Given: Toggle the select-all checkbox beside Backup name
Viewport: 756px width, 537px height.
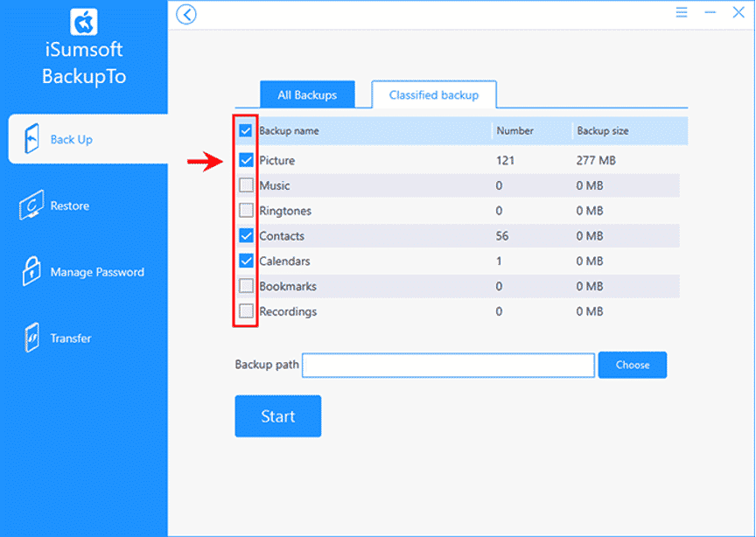Looking at the screenshot, I should [246, 130].
